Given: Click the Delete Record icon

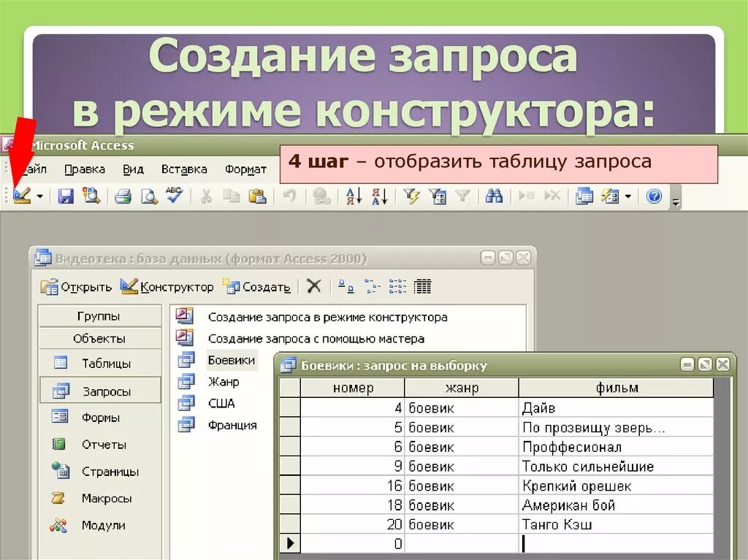Looking at the screenshot, I should [x=552, y=196].
